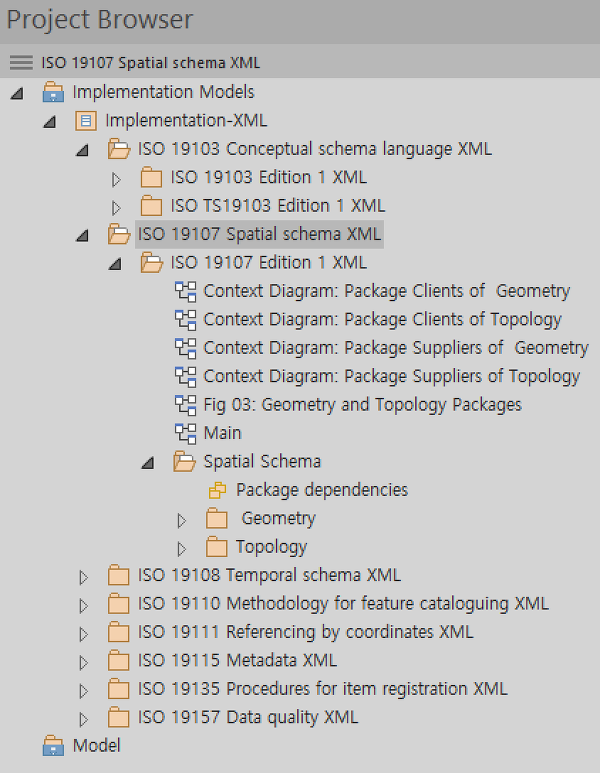Collapse the Implementation-XML node
This screenshot has width=600, height=773.
pos(50,121)
